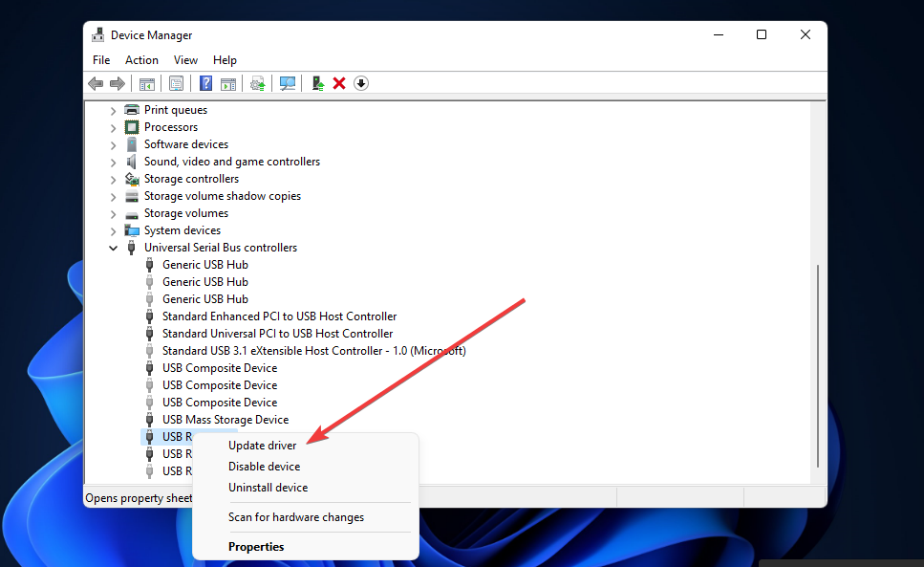The image size is (924, 567).
Task: Click the Update driver gear toolbar icon
Action: 257,83
